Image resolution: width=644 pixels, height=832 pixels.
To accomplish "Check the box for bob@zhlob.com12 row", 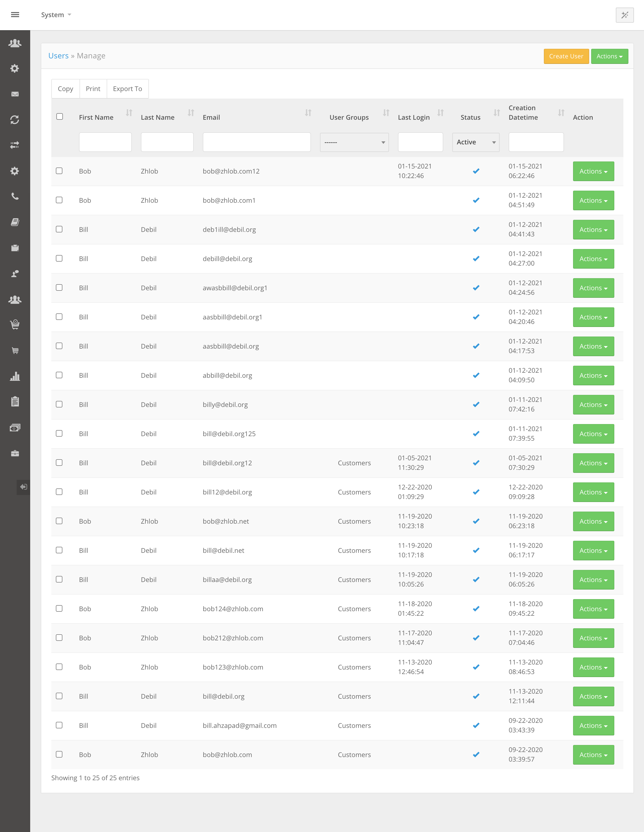I will point(59,171).
